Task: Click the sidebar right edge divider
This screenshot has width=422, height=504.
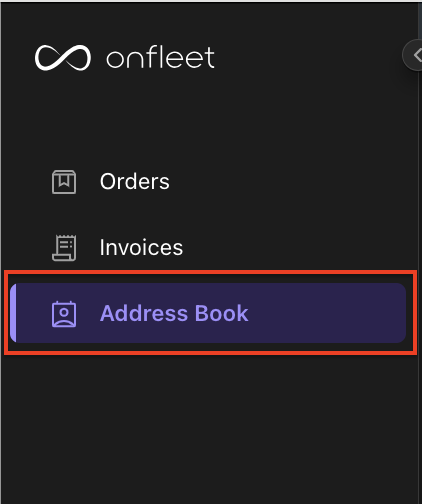Action: pyautogui.click(x=419, y=267)
